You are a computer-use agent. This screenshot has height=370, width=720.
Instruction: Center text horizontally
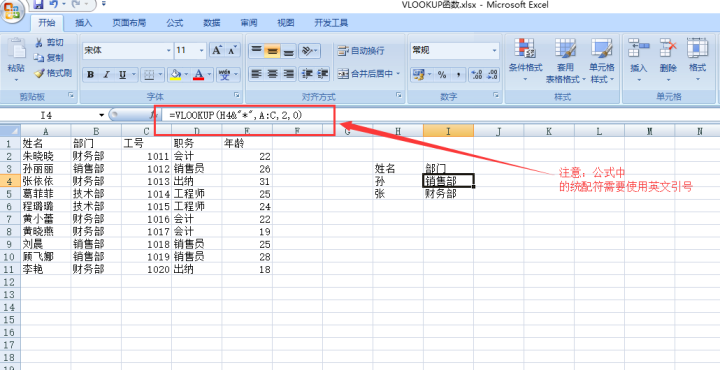(x=272, y=73)
